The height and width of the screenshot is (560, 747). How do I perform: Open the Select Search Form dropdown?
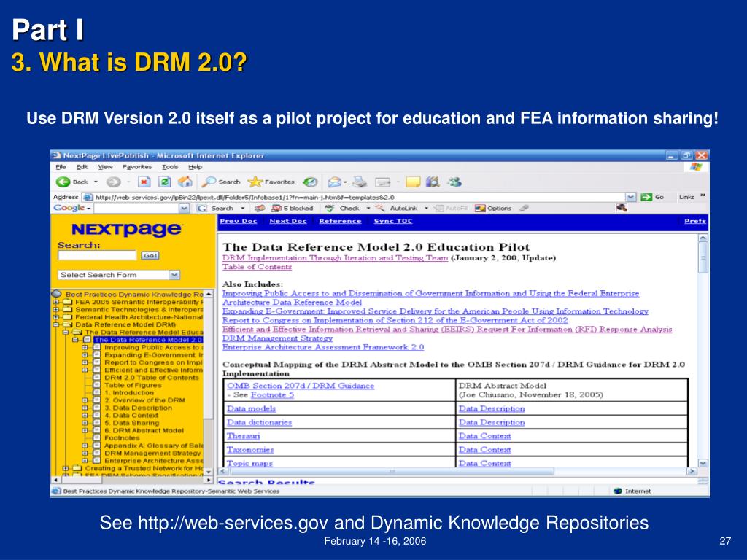coord(174,275)
